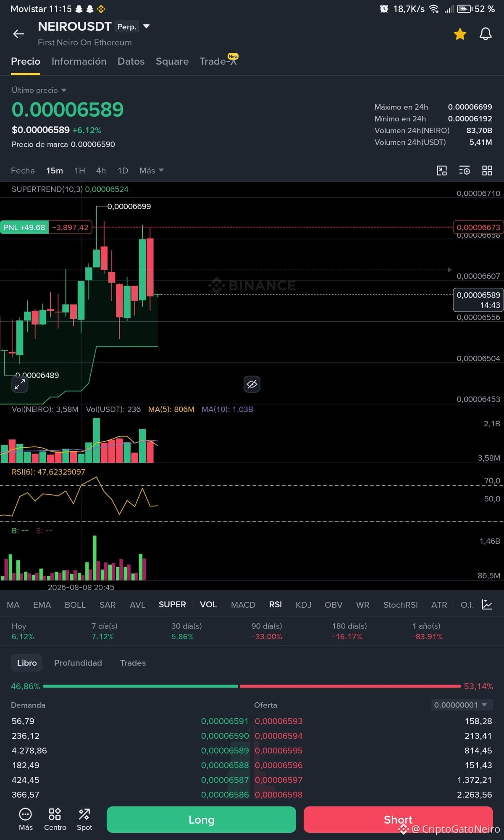This screenshot has width=504, height=840.
Task: Click the alarm clock status icon
Action: click(x=384, y=9)
